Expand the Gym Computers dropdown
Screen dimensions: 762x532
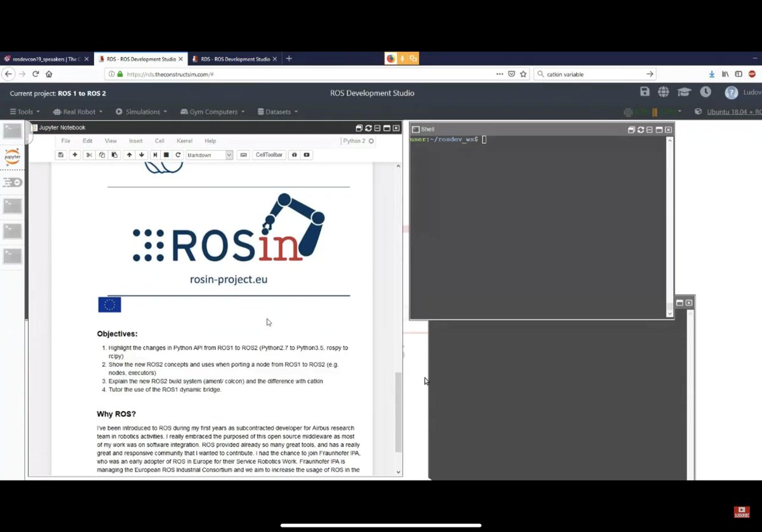click(212, 112)
